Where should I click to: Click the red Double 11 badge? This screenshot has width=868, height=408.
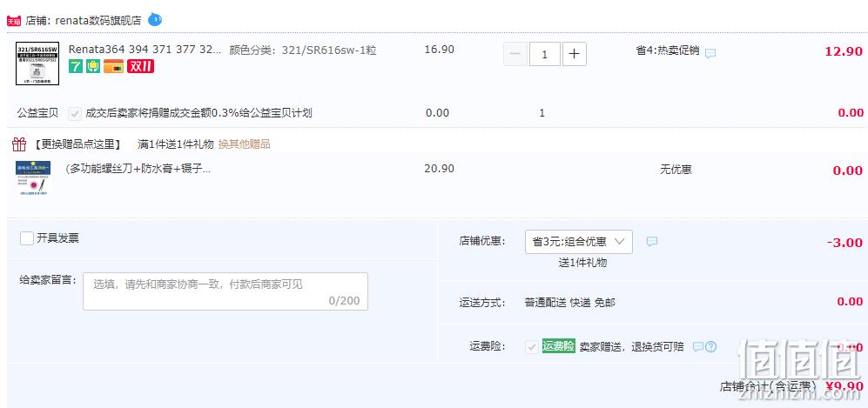tap(141, 67)
